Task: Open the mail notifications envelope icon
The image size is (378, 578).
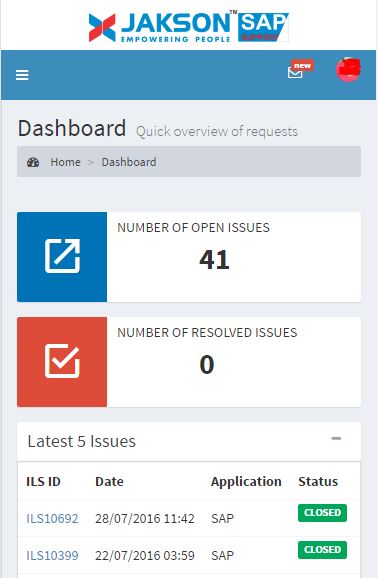Action: [295, 73]
